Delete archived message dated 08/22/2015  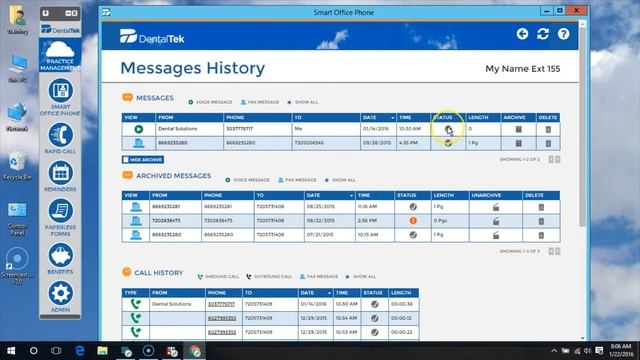pyautogui.click(x=541, y=221)
